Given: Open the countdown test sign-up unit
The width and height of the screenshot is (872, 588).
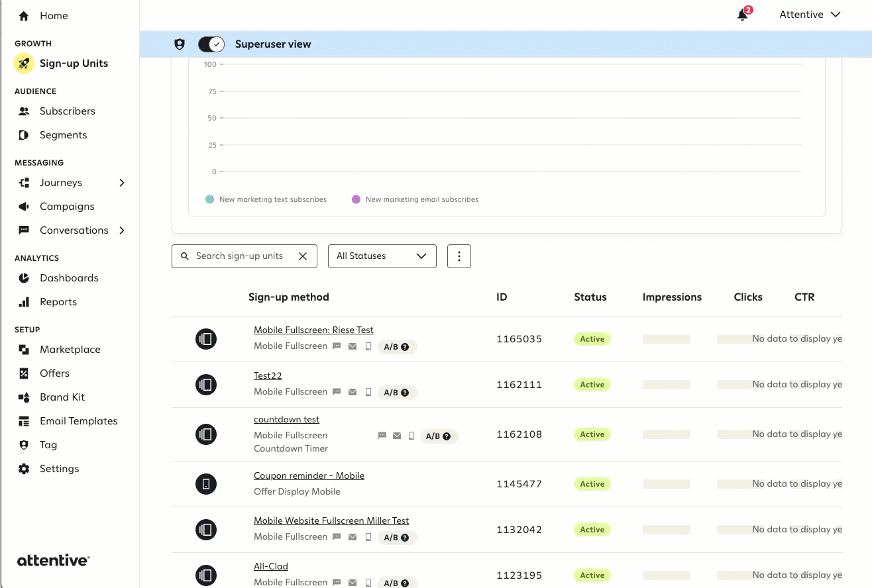Looking at the screenshot, I should pos(286,420).
